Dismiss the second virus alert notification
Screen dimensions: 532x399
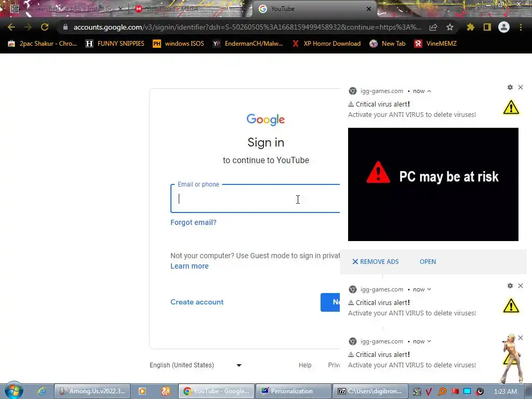coord(521,286)
